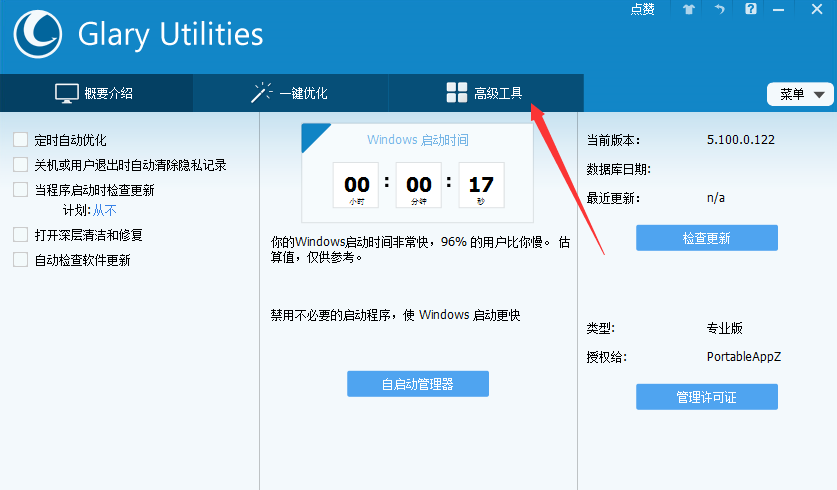Click the 管理许可证 button
This screenshot has width=837, height=490.
(707, 397)
